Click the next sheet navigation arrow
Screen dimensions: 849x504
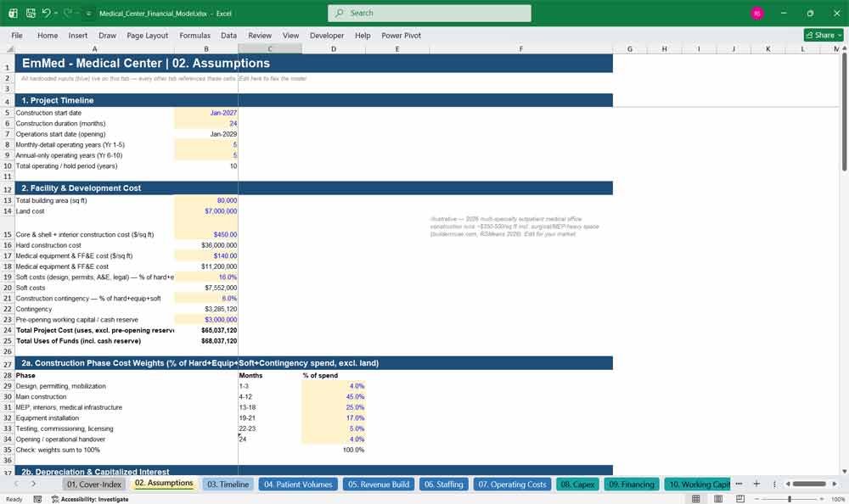click(33, 484)
